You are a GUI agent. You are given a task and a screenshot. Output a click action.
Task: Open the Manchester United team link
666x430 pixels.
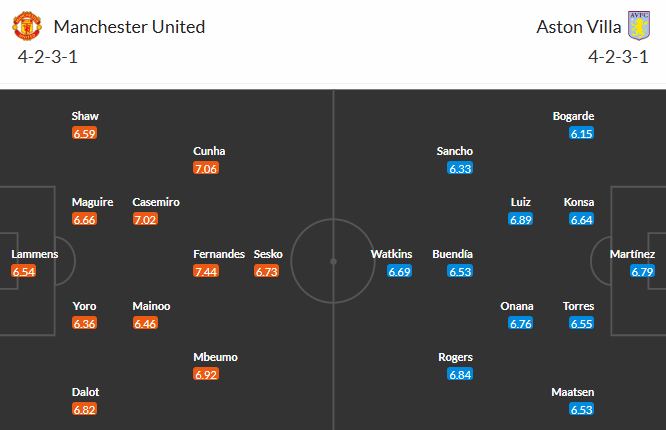point(129,27)
